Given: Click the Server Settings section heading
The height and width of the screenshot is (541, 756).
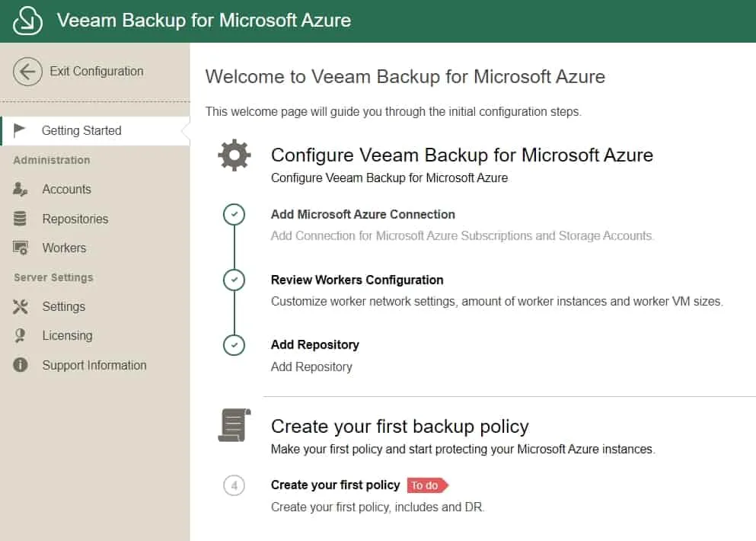Looking at the screenshot, I should coord(53,277).
